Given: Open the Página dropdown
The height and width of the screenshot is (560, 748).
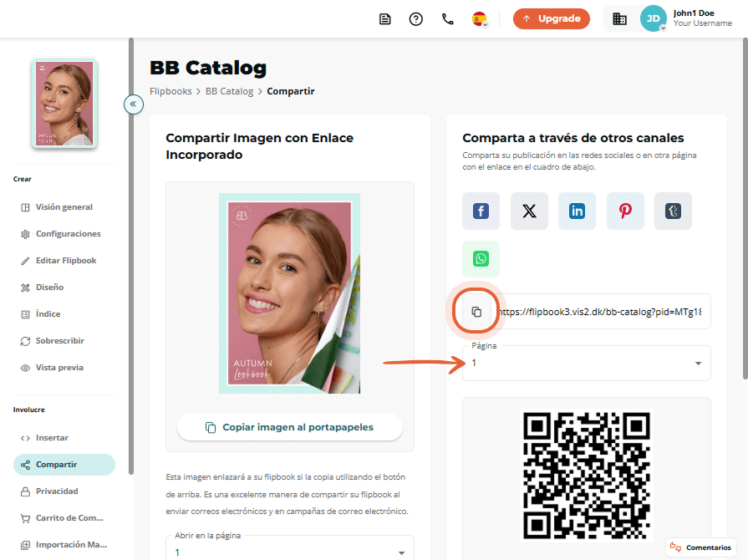Looking at the screenshot, I should pyautogui.click(x=587, y=363).
